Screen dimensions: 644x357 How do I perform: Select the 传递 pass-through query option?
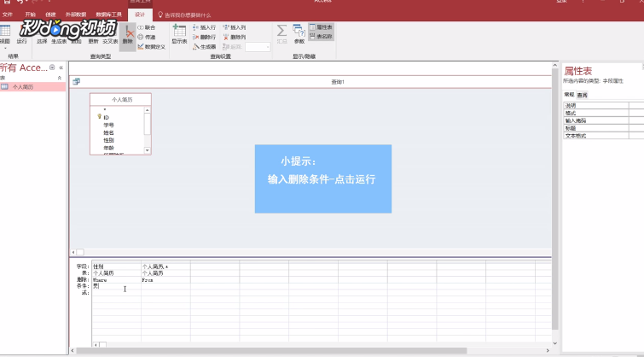(x=146, y=37)
